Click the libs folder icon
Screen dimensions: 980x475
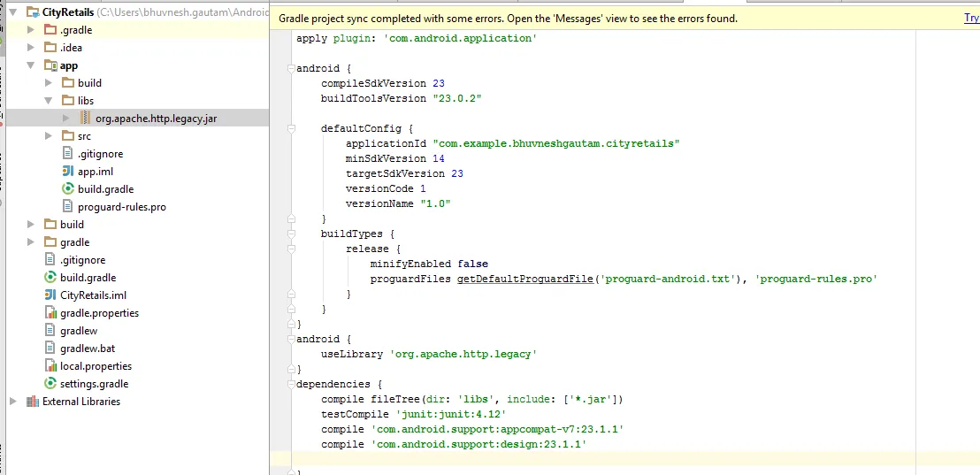coord(68,100)
